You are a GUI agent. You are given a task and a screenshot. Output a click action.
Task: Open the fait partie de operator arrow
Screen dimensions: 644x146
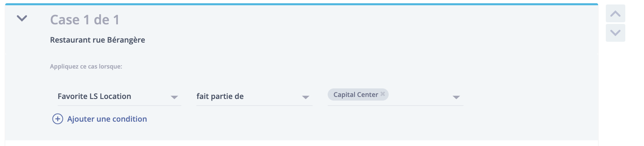[306, 97]
